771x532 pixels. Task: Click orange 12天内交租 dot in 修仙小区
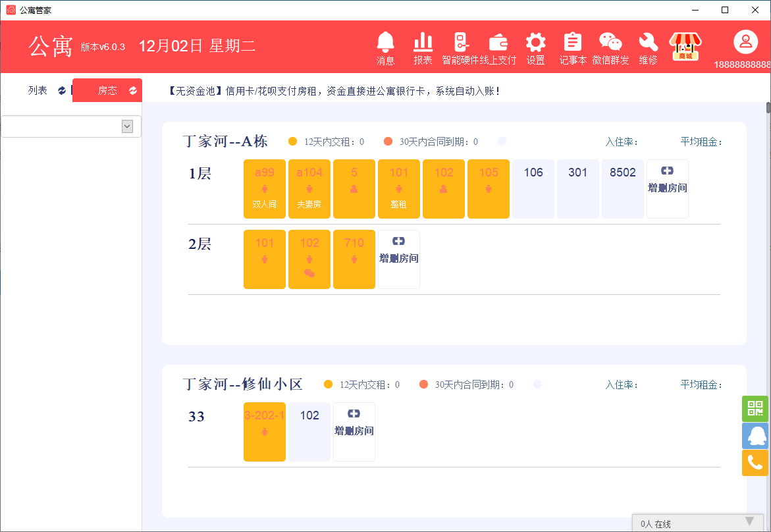click(328, 385)
